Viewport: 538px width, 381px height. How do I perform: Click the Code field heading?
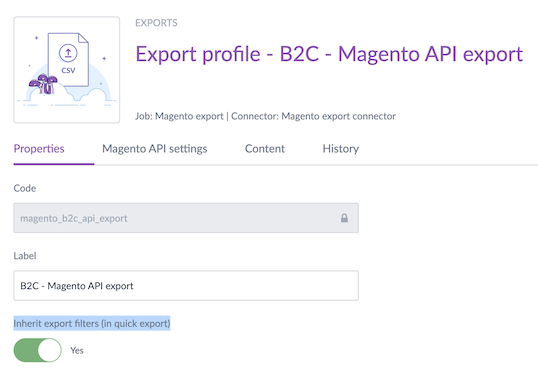point(25,188)
